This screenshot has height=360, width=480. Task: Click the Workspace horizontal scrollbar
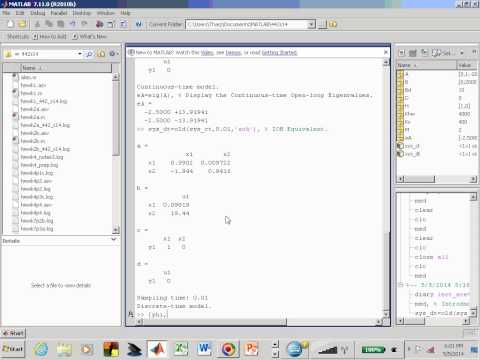(437, 179)
